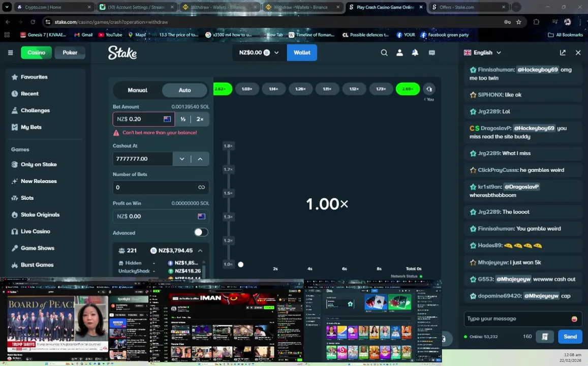This screenshot has height=366, width=588.
Task: Click the @Hockeyboy69 mention in Finnisahuman's message
Action: coord(537,70)
